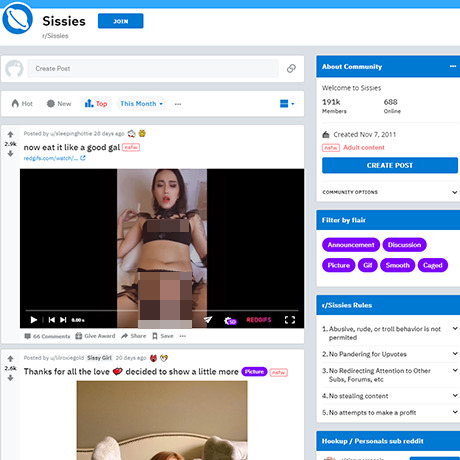Click the Picture flair on second post
This screenshot has height=460, width=460.
(254, 372)
